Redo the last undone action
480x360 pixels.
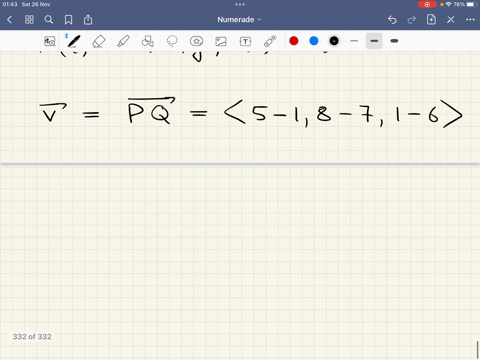pos(412,20)
